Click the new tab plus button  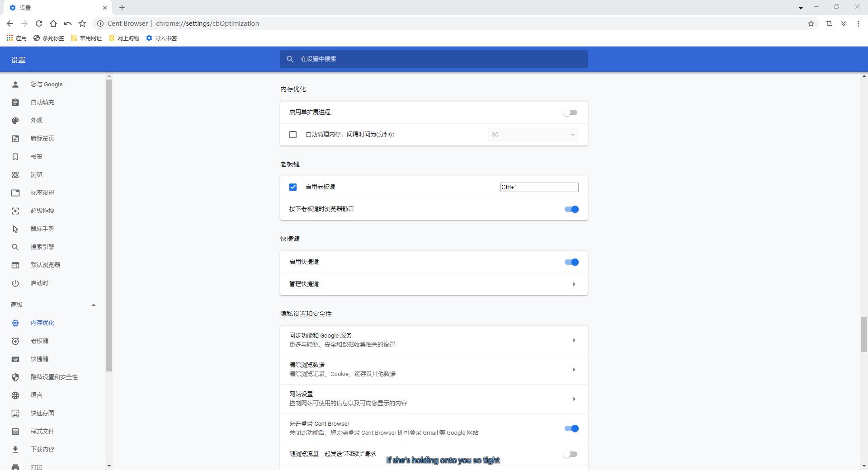(122, 8)
